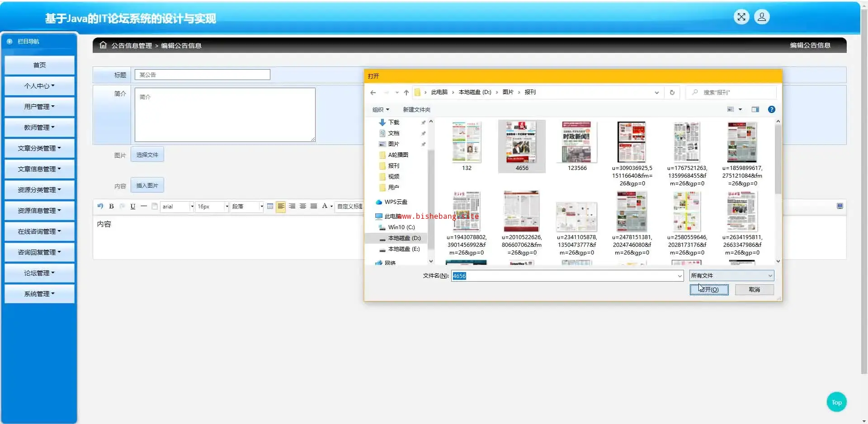Select the thumbnail named 4656

[x=522, y=146]
